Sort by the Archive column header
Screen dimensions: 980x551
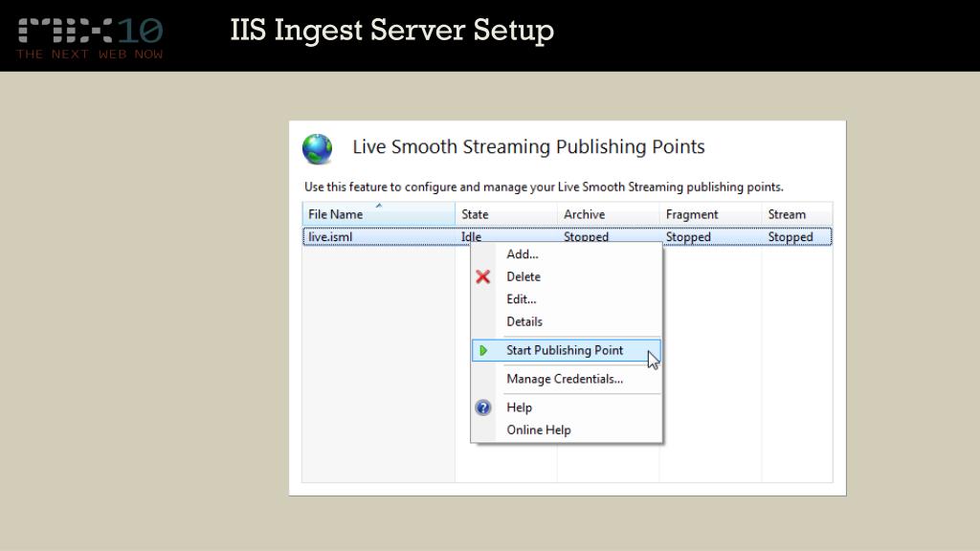[608, 214]
